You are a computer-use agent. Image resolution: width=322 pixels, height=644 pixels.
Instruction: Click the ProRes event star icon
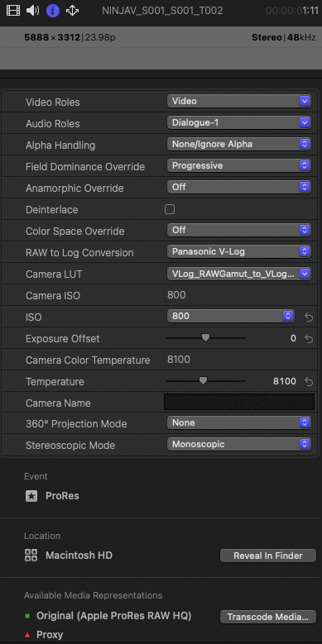point(31,496)
